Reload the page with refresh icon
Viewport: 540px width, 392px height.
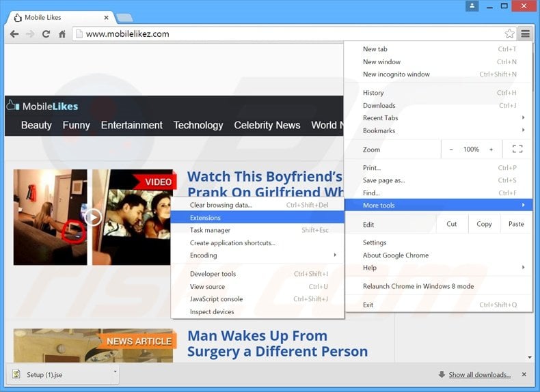[x=46, y=34]
